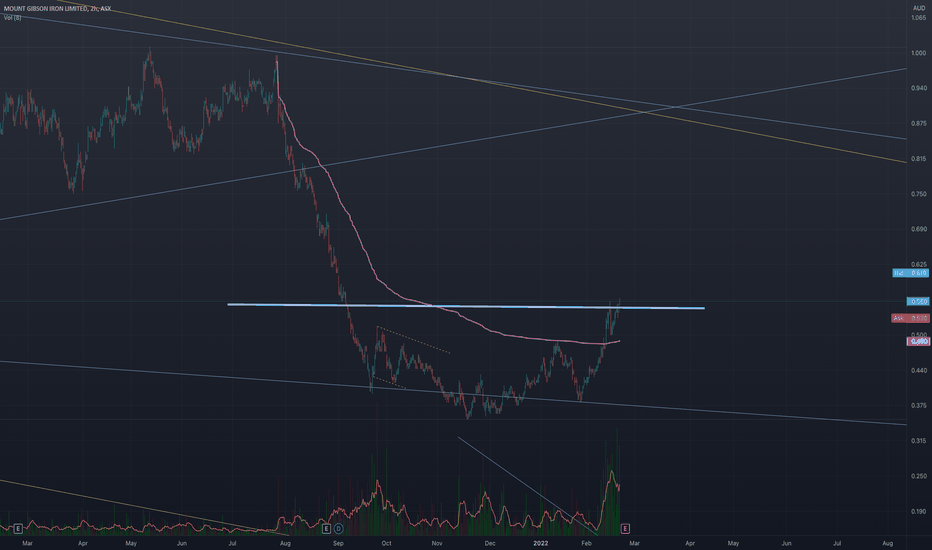Click the red Ask price tag
The image size is (932, 550).
[910, 319]
